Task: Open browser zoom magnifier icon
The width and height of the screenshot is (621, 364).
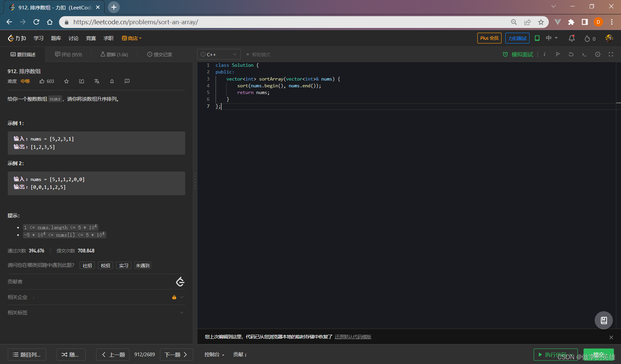Action: tap(514, 22)
